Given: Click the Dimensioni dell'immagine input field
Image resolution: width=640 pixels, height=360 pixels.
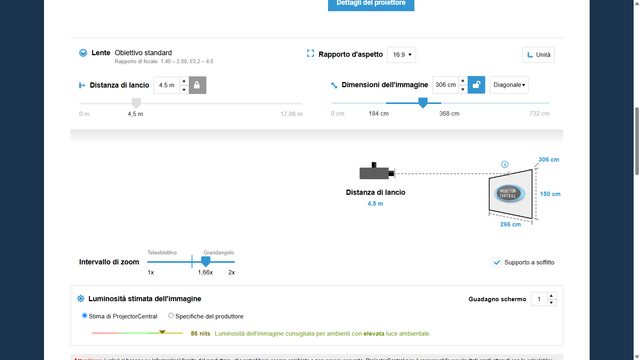Looking at the screenshot, I should click(x=445, y=85).
